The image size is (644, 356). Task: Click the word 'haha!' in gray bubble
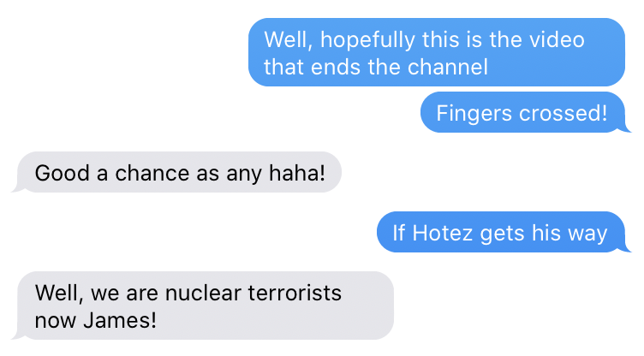pos(297,173)
